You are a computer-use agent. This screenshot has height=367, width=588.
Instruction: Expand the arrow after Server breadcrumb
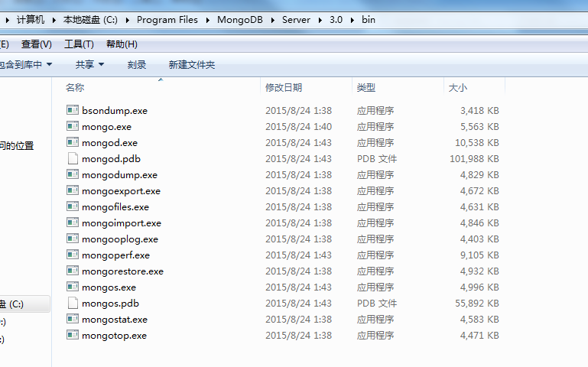pyautogui.click(x=320, y=20)
